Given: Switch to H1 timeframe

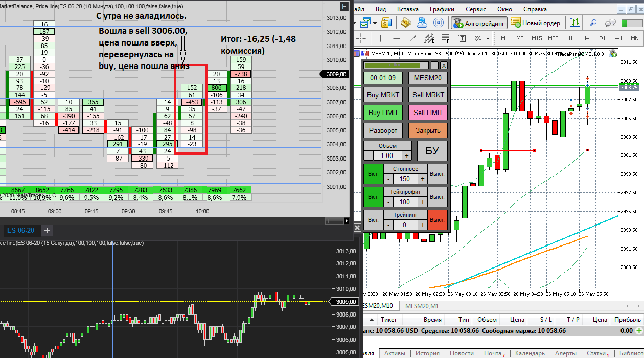Looking at the screenshot, I should [x=569, y=38].
